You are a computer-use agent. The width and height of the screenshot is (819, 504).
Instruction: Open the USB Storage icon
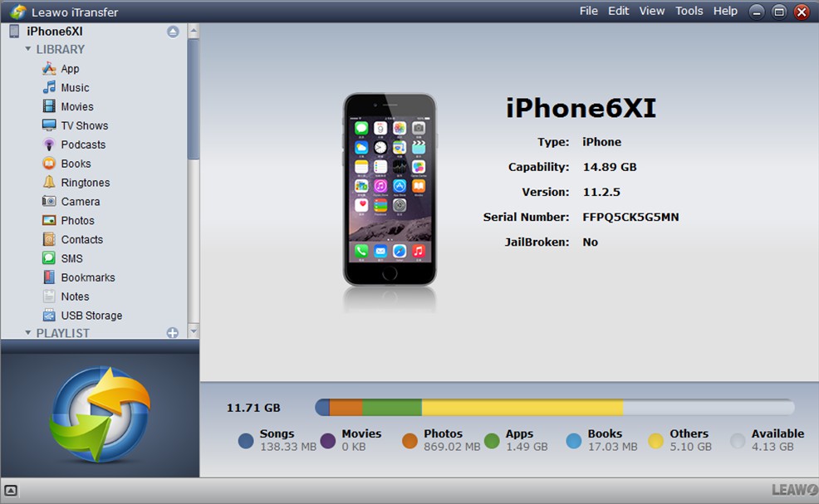[49, 316]
